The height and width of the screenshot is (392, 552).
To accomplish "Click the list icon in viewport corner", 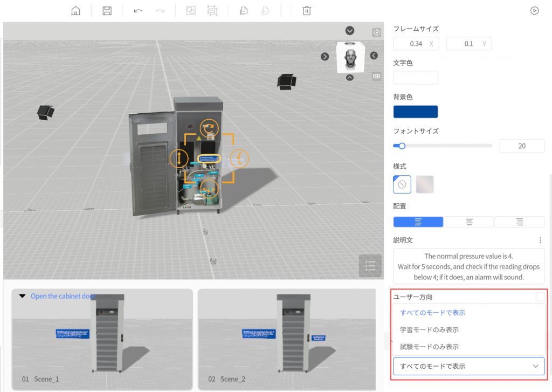I will (370, 266).
